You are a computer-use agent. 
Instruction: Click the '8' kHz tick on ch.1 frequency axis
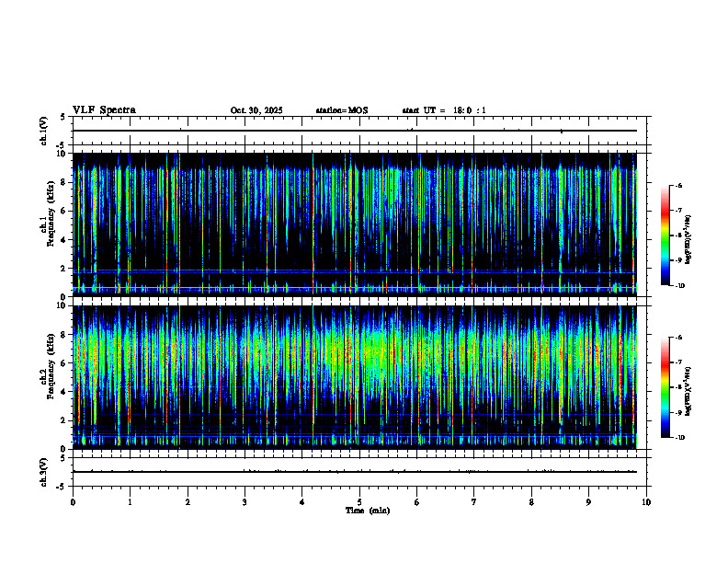pyautogui.click(x=64, y=182)
